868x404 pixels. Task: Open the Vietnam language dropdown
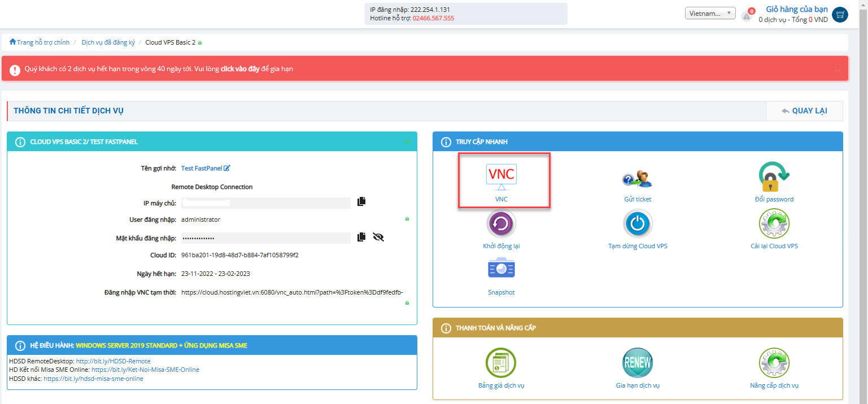pyautogui.click(x=710, y=14)
